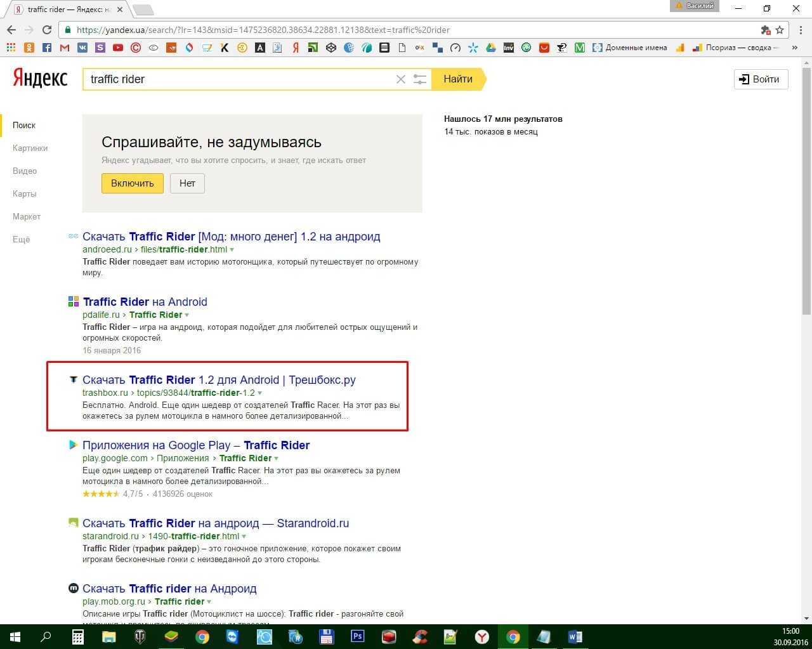This screenshot has height=649, width=812.
Task: Click into the Yandex search input field
Action: (238, 79)
